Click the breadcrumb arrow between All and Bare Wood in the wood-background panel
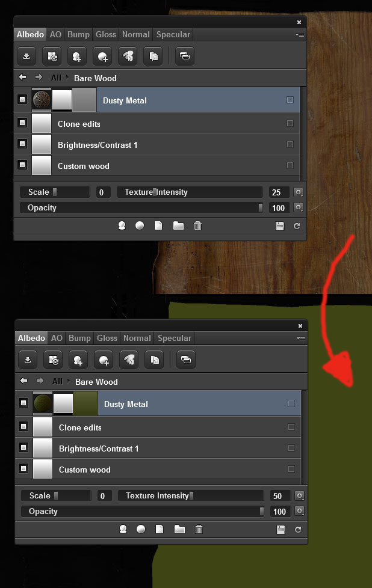Viewport: 372px width, 588px height. click(67, 77)
